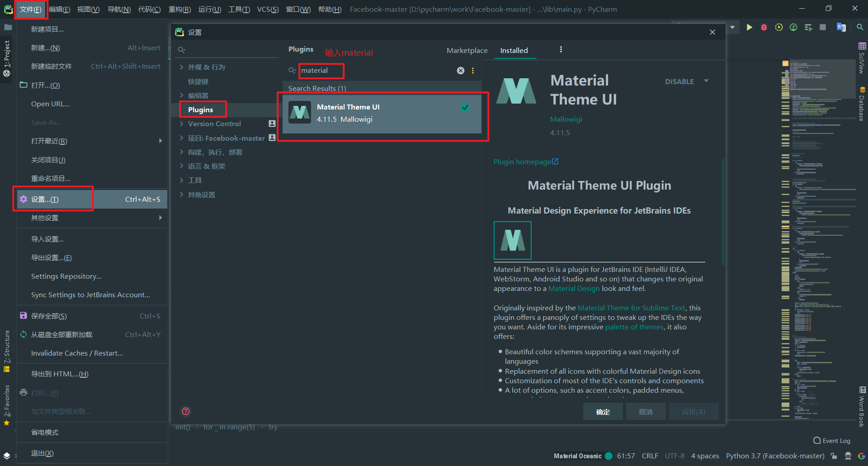Click the Python 3.7 interpreter widget
This screenshot has width=868, height=466.
(x=775, y=456)
